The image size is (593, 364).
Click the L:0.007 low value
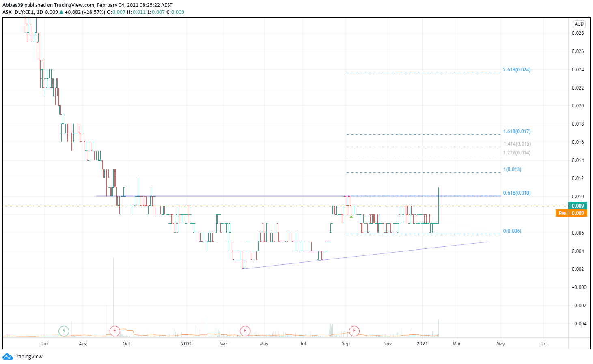click(156, 12)
